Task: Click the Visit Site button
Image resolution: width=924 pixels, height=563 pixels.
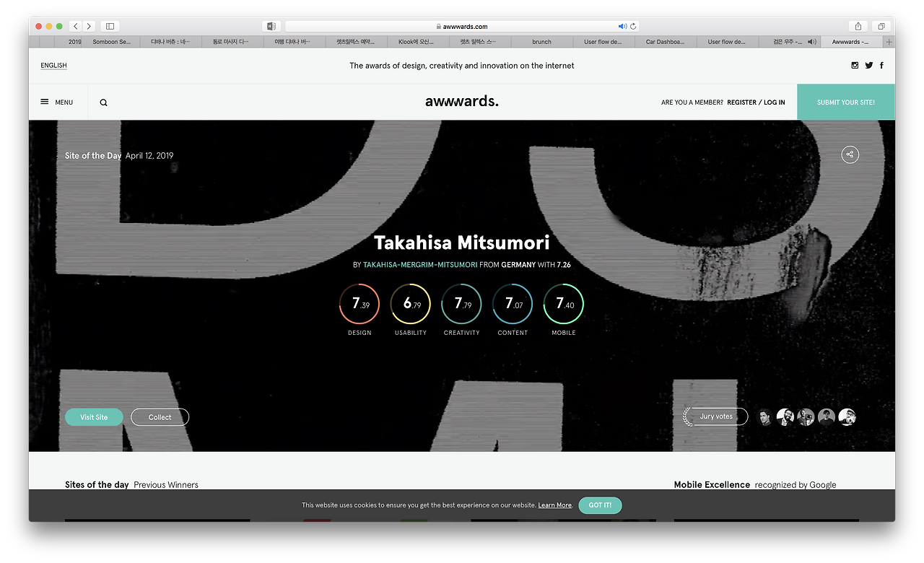Action: [94, 417]
